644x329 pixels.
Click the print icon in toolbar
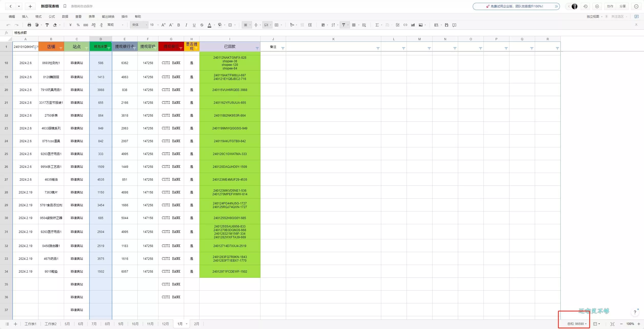pos(29,25)
